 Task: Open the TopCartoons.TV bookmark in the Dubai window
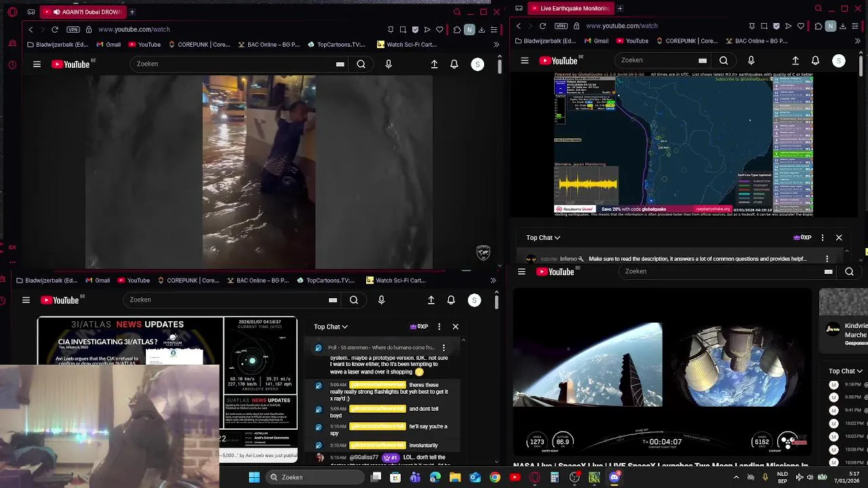click(336, 45)
